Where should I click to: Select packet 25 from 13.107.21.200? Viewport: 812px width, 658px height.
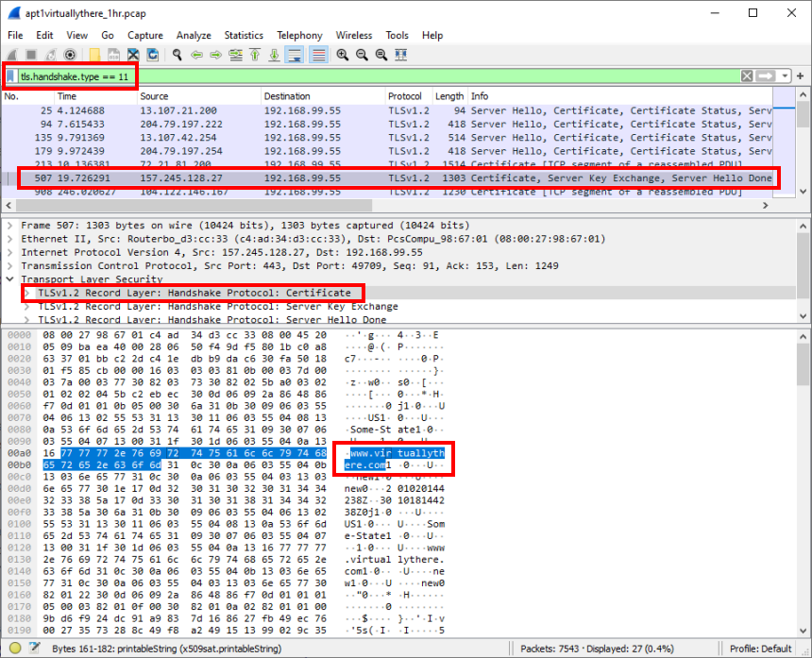click(x=387, y=110)
